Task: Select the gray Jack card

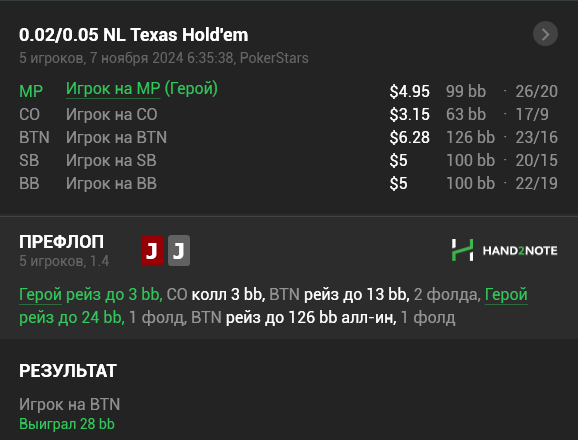Action: [x=179, y=251]
